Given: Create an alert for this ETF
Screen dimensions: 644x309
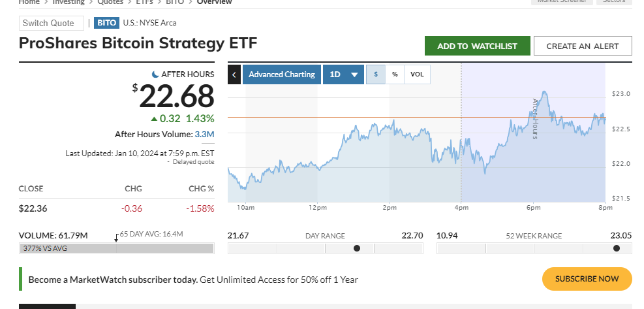Looking at the screenshot, I should [583, 46].
